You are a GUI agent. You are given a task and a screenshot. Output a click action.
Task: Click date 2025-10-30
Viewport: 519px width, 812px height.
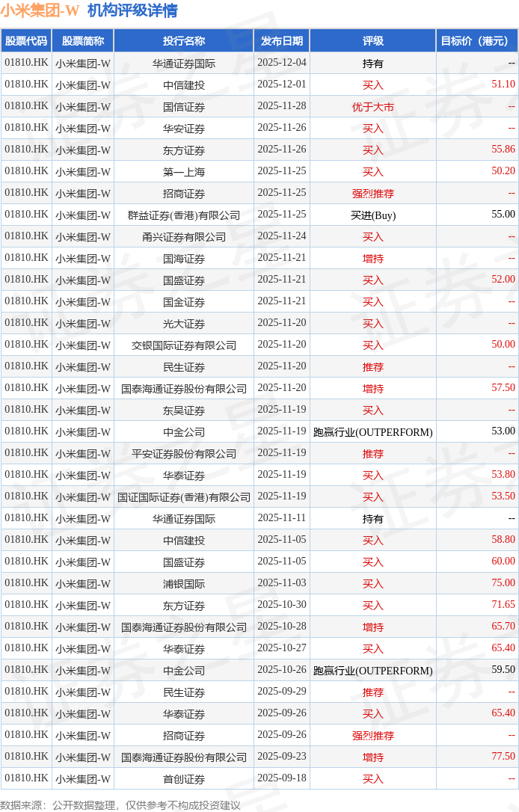pyautogui.click(x=282, y=605)
